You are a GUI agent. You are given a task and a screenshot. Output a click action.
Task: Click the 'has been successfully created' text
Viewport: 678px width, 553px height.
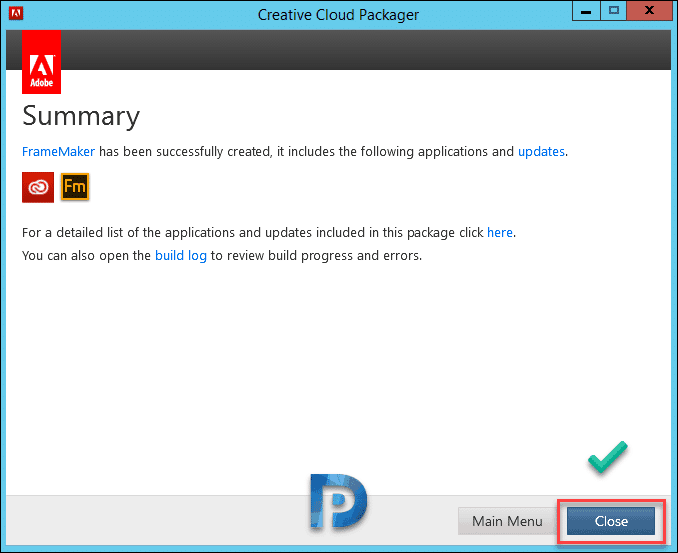pos(185,152)
